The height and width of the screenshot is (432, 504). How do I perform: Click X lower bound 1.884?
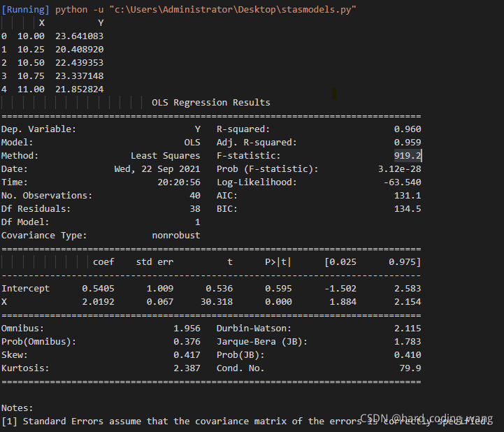343,301
